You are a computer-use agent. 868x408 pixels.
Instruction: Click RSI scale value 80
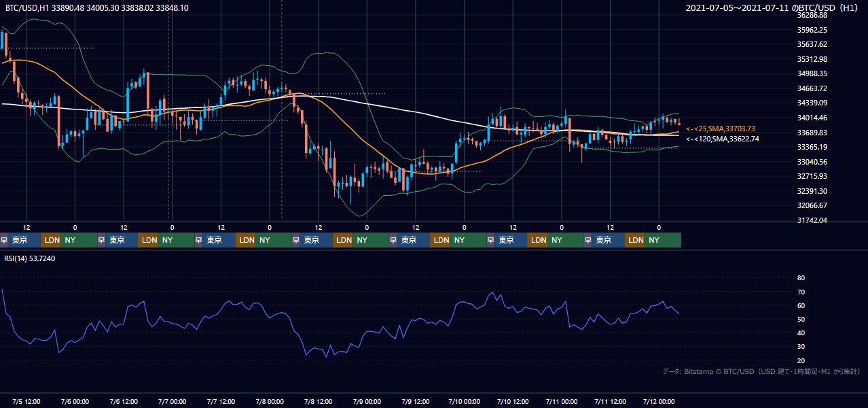[801, 278]
